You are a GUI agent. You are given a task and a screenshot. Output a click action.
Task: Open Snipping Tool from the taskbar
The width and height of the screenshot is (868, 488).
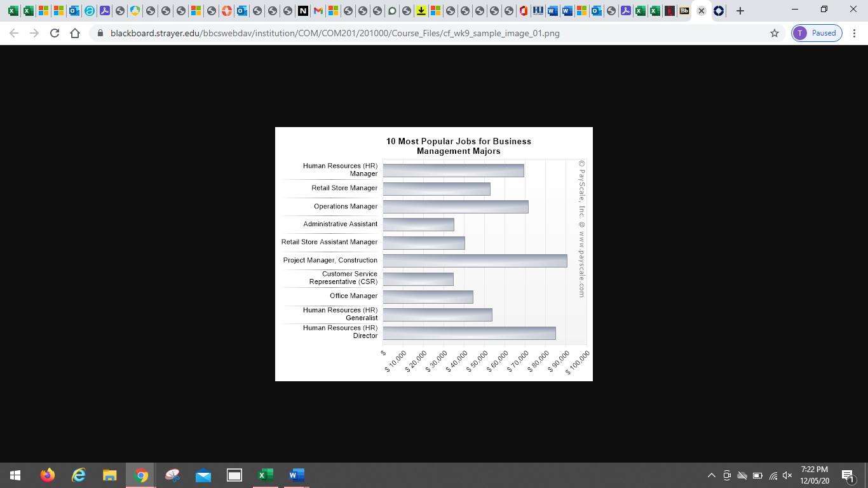(x=172, y=475)
